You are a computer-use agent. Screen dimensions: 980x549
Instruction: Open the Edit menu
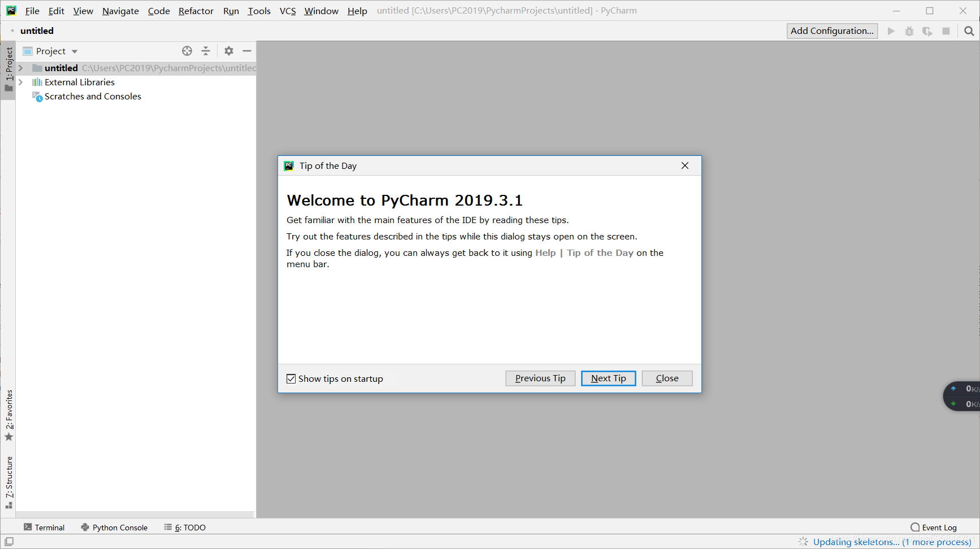[56, 11]
